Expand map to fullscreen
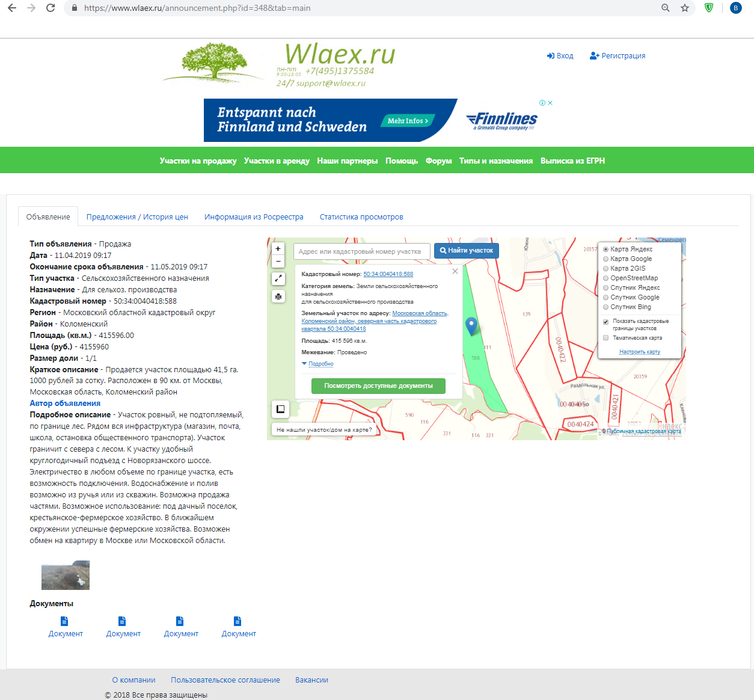Image resolution: width=754 pixels, height=700 pixels. point(278,278)
